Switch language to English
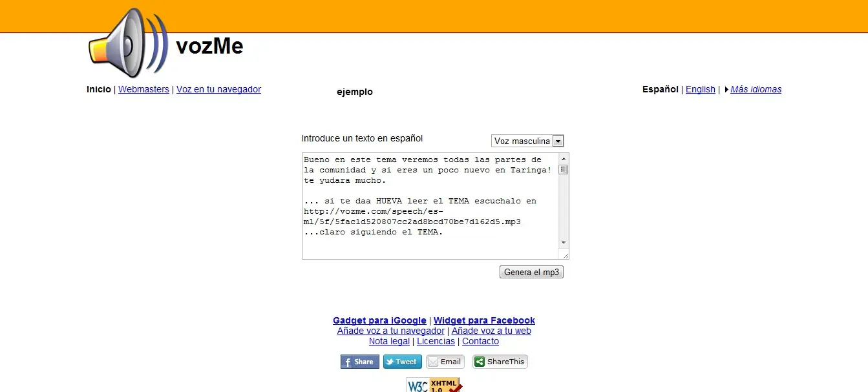Viewport: 868px width, 392px height. click(x=701, y=89)
